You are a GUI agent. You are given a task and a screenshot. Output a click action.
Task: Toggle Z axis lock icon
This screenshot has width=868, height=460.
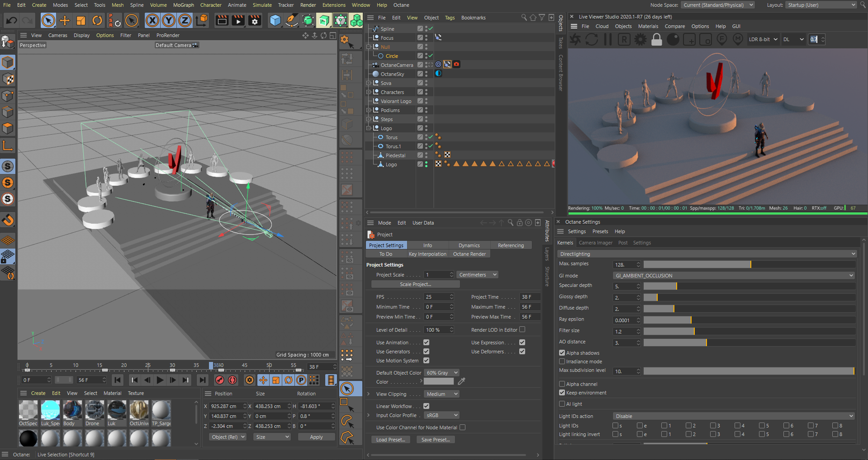tap(185, 20)
